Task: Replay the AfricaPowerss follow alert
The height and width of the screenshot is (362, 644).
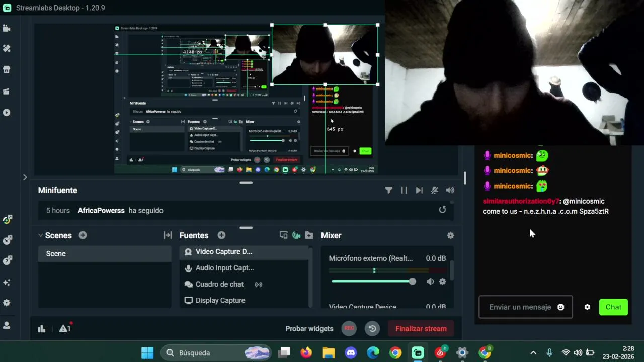Action: coord(442,210)
